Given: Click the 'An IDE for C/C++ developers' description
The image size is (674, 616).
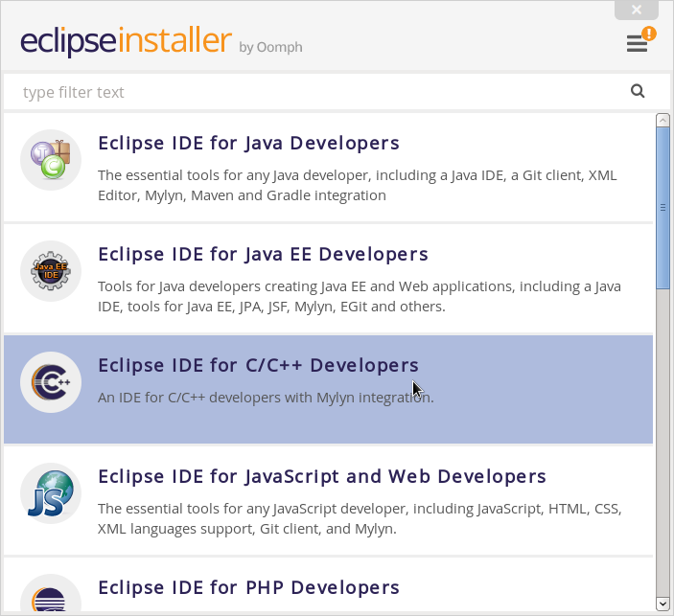Looking at the screenshot, I should (x=266, y=398).
